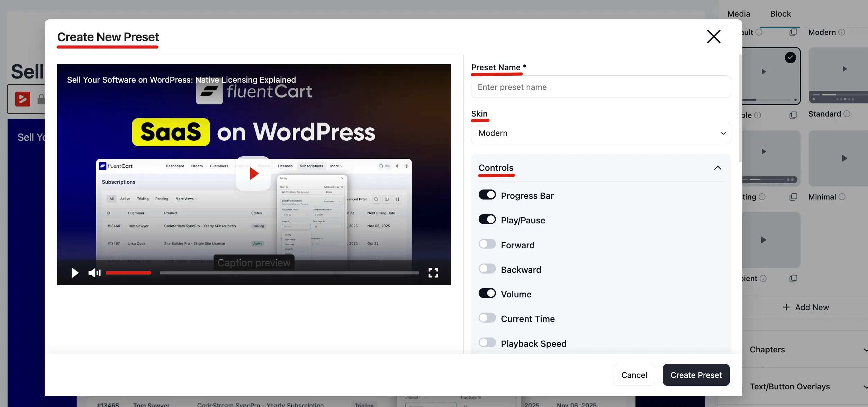Click the copy icon beside the label ending 'ting'
868x407 pixels.
(793, 197)
